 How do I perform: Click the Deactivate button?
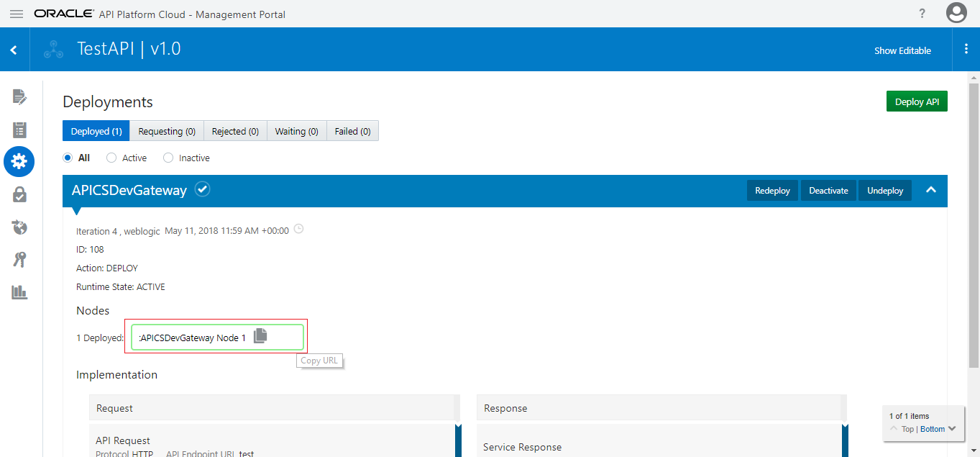click(828, 191)
